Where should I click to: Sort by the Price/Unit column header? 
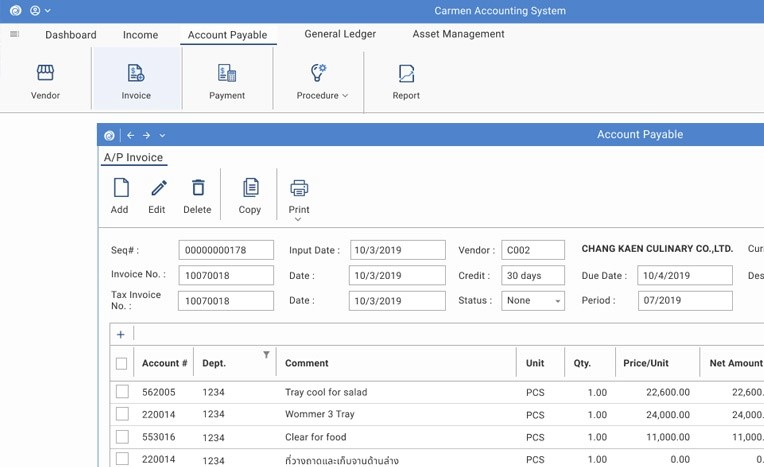click(646, 363)
